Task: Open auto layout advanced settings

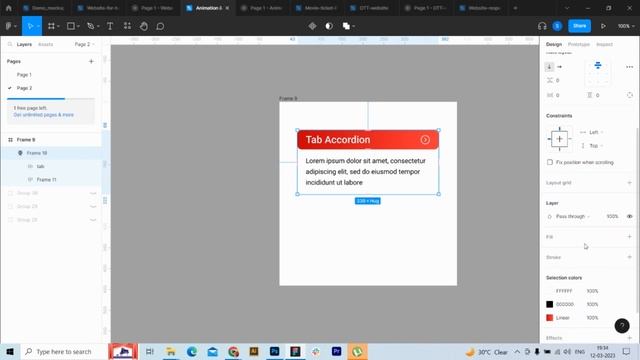Action: [x=629, y=67]
